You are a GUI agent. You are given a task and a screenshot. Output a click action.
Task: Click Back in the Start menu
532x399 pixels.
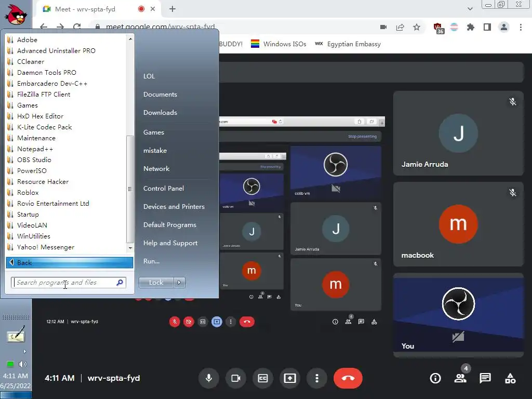coord(70,262)
